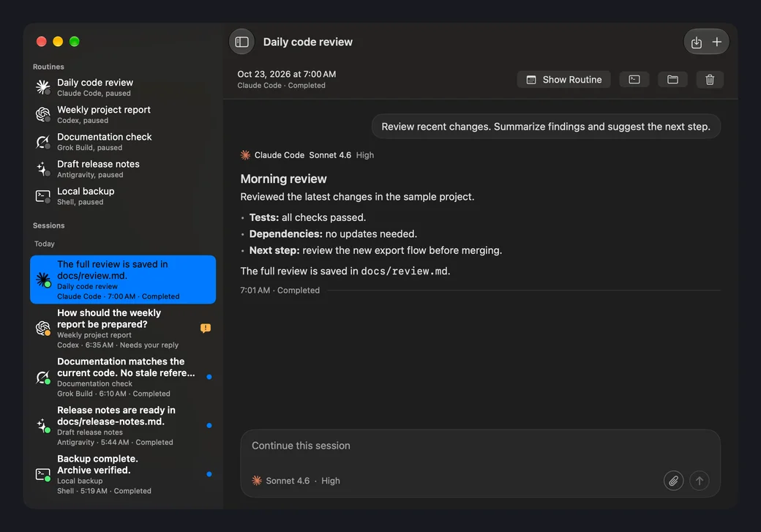Click the Show Routine button
The width and height of the screenshot is (761, 532).
[x=563, y=80]
